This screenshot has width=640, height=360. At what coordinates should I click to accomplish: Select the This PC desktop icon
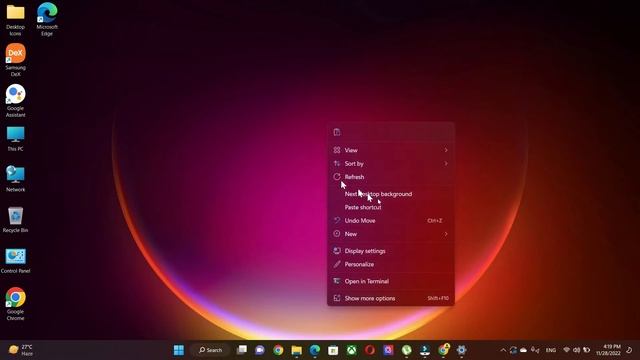pyautogui.click(x=16, y=139)
